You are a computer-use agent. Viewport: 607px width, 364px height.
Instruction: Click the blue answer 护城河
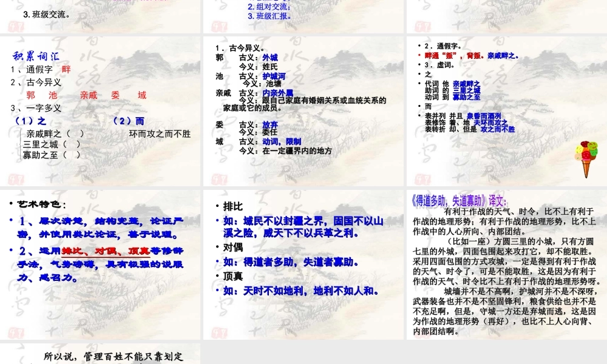click(x=274, y=76)
